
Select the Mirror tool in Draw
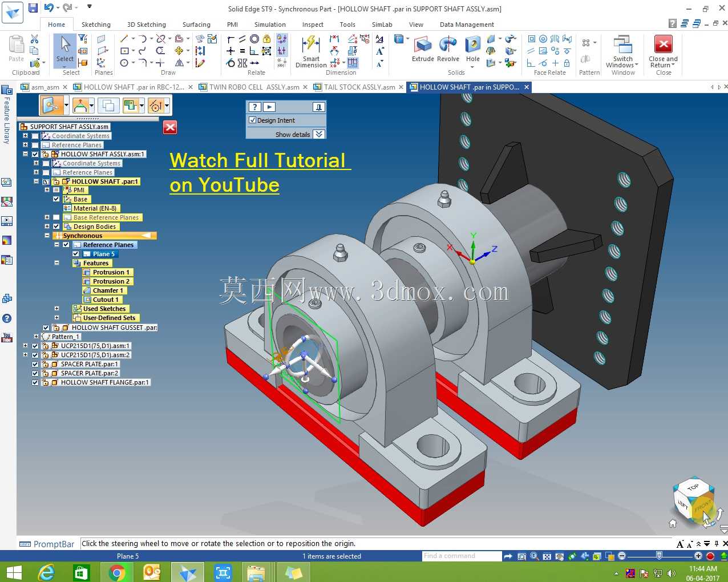pyautogui.click(x=179, y=63)
